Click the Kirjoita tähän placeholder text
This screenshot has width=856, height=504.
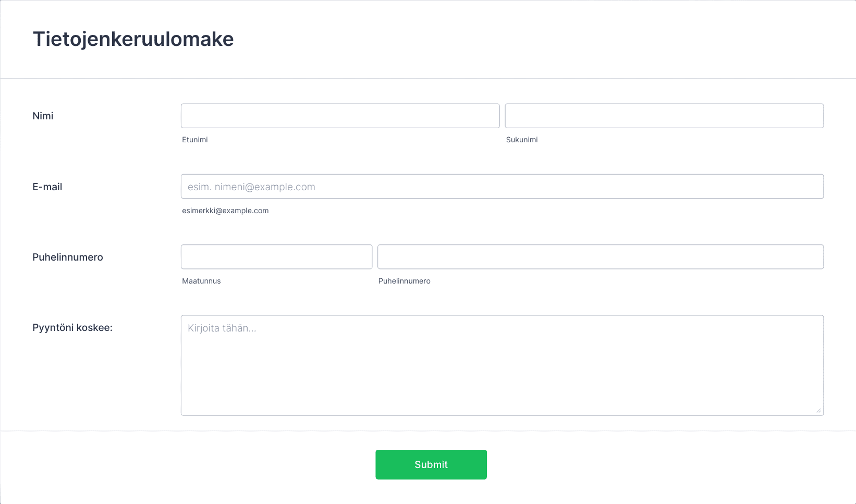click(x=222, y=328)
